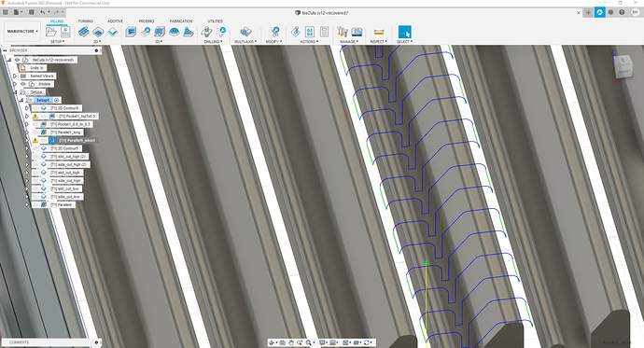
Task: Select the Parallel1_short operation in browser
Action: 77,140
